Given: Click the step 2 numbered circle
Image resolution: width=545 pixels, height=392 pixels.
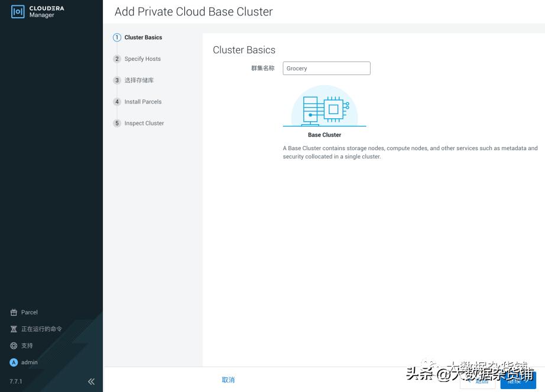Looking at the screenshot, I should (116, 59).
